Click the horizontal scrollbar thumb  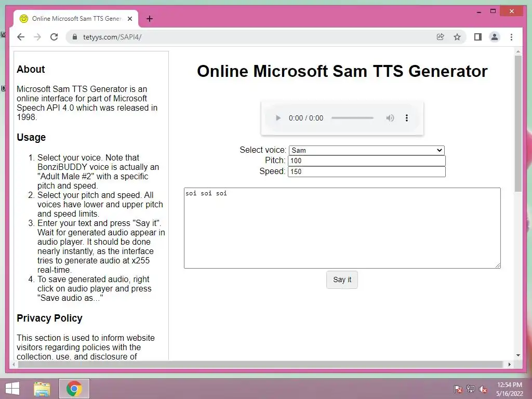pyautogui.click(x=260, y=364)
